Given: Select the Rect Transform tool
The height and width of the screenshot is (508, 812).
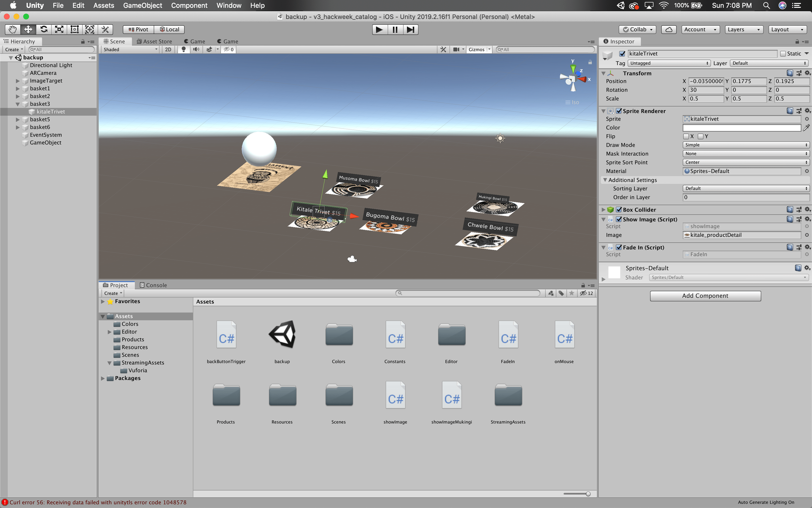Looking at the screenshot, I should click(74, 30).
